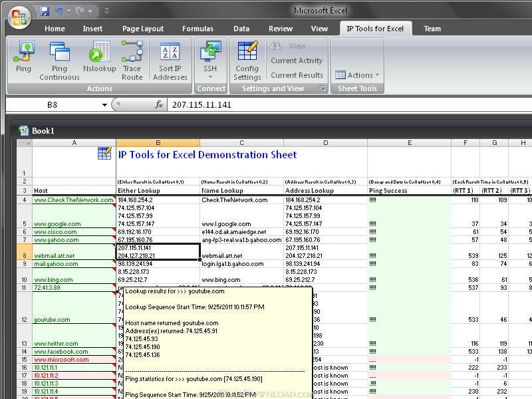This screenshot has height=399, width=532.
Task: Sort IP Addresses with AZ icon
Action: [170, 61]
